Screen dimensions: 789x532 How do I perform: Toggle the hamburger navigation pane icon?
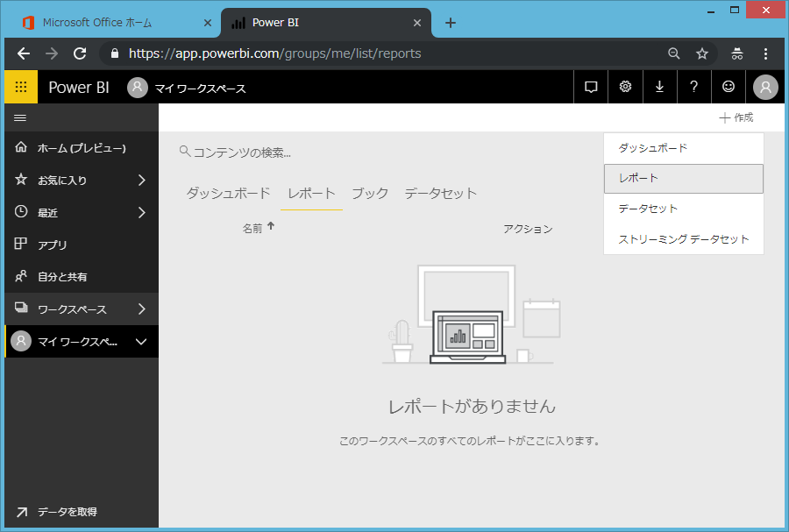point(20,117)
